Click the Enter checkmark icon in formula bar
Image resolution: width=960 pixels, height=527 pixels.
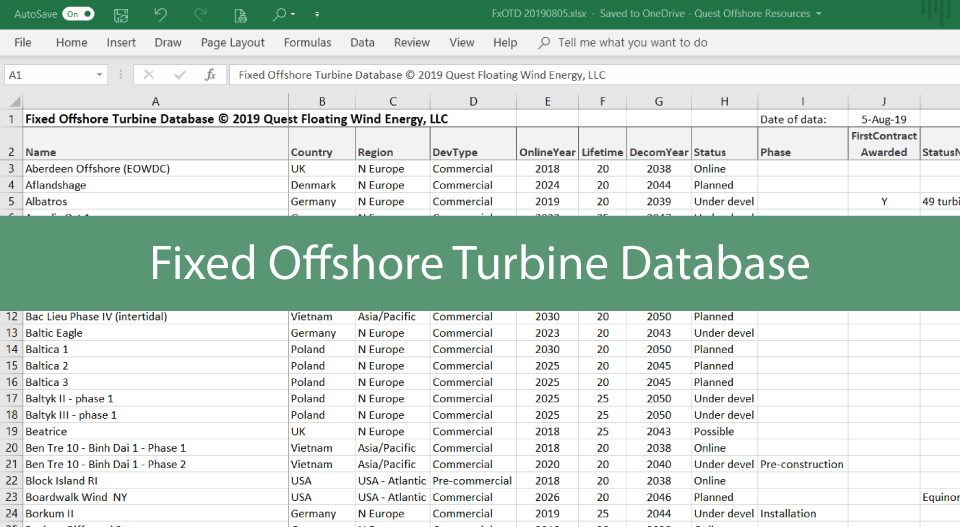179,75
